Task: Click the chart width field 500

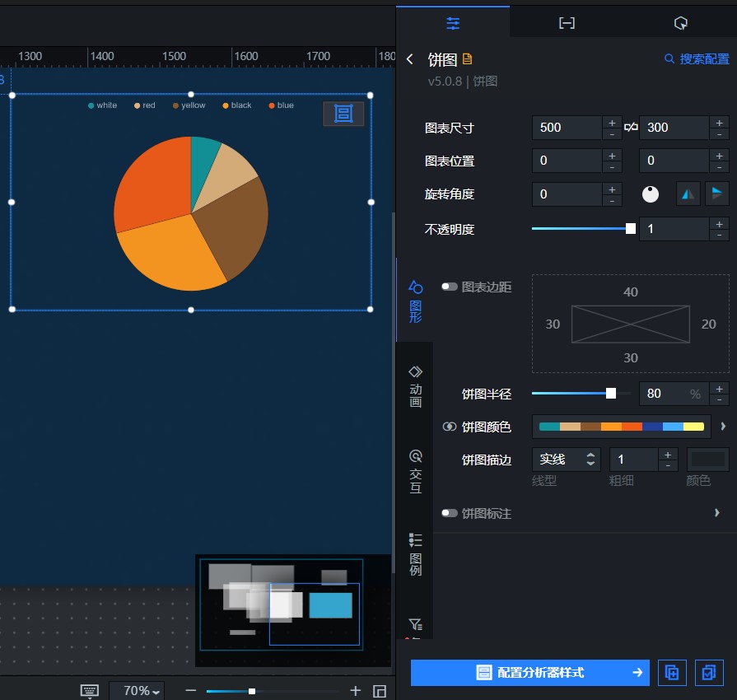Action: coord(567,128)
